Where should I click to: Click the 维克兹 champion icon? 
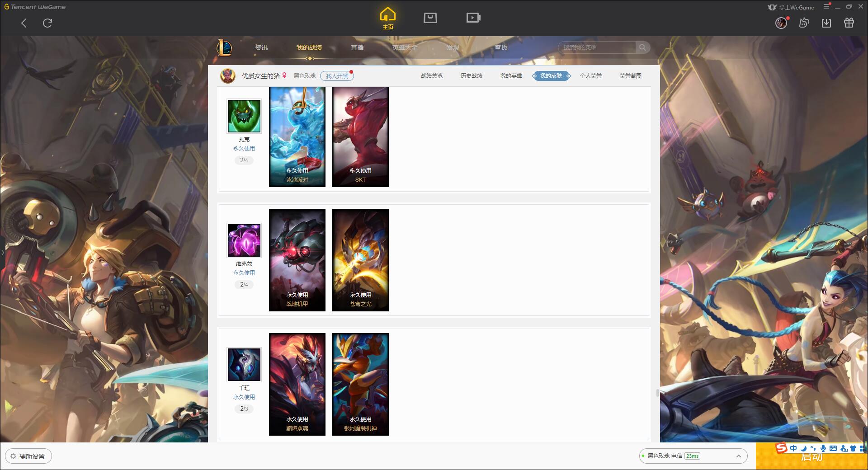click(244, 240)
